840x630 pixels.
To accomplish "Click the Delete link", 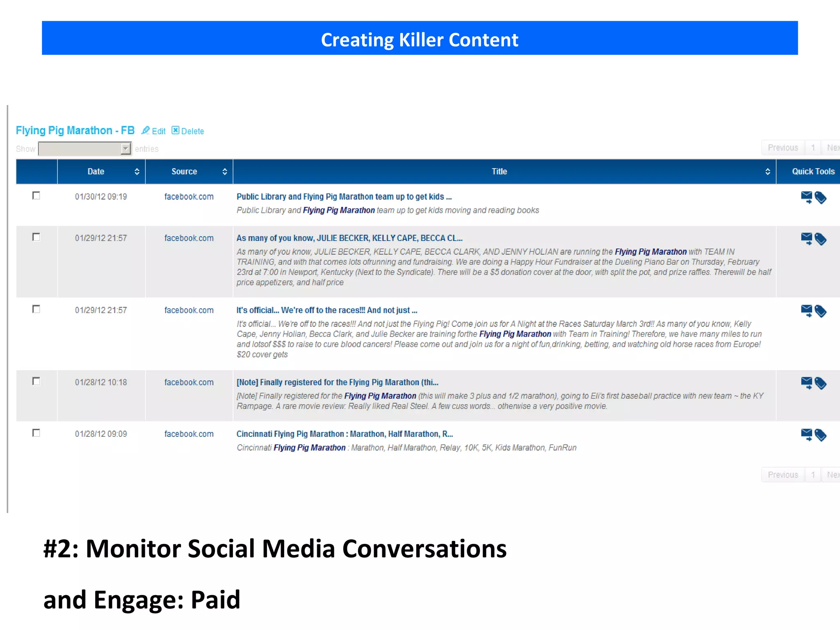I will click(x=192, y=131).
